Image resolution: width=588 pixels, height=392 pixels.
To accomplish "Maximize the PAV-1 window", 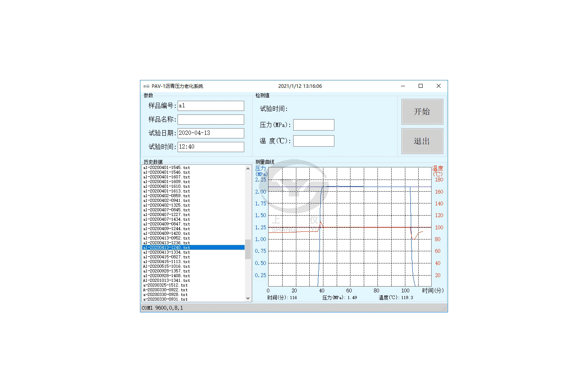I will click(x=421, y=86).
